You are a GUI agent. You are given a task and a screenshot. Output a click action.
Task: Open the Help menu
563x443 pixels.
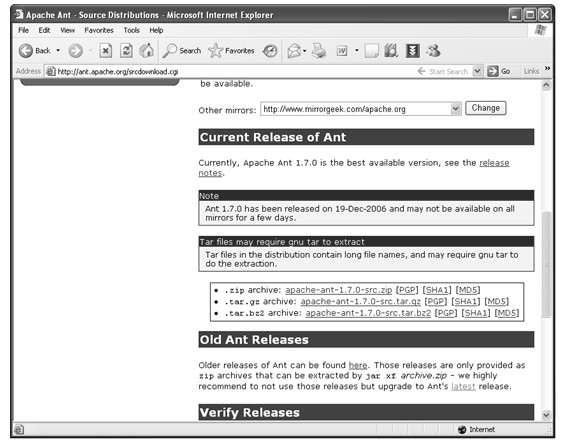tap(156, 30)
